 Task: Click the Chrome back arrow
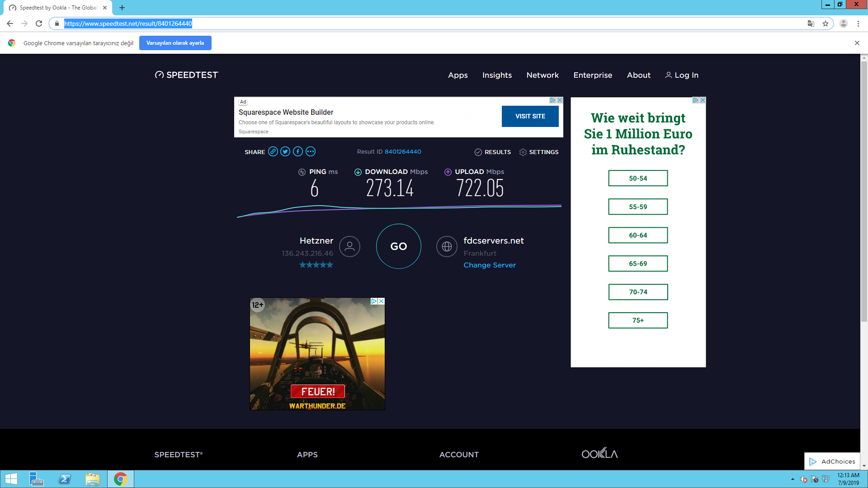coord(10,23)
